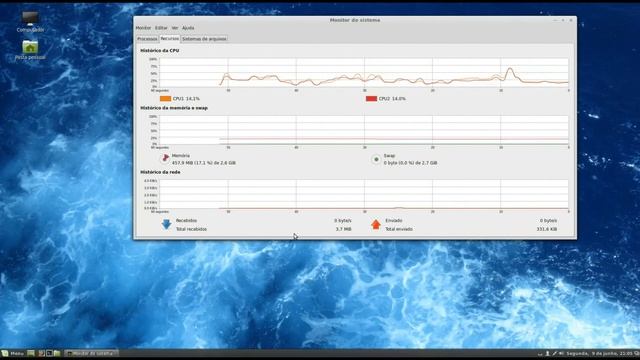The width and height of the screenshot is (640, 360).
Task: Open the Ver menu
Action: tap(175, 28)
